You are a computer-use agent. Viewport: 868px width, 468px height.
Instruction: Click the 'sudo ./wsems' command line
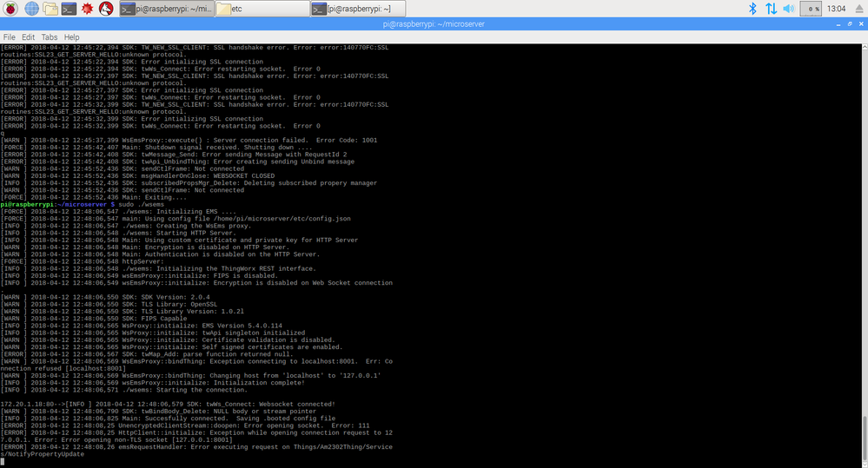point(83,205)
